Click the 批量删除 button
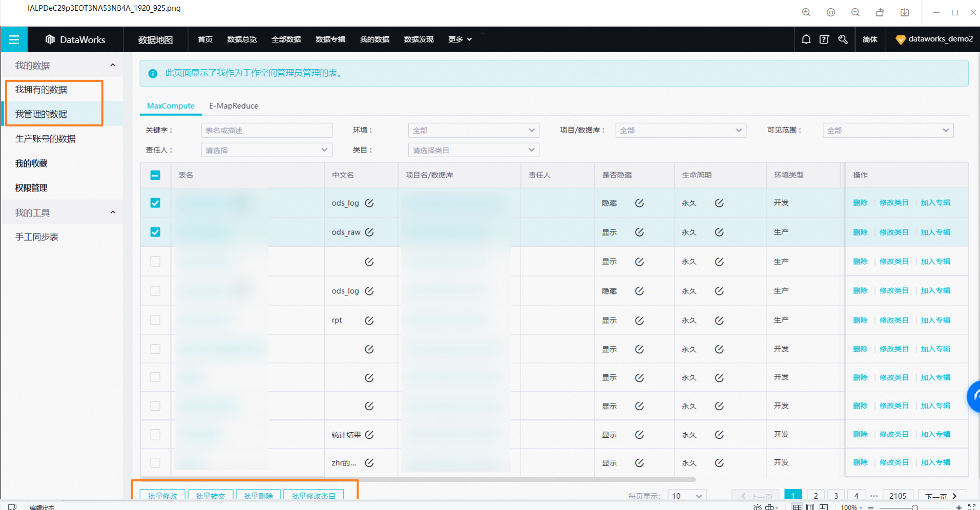The height and width of the screenshot is (510, 980). (x=258, y=496)
